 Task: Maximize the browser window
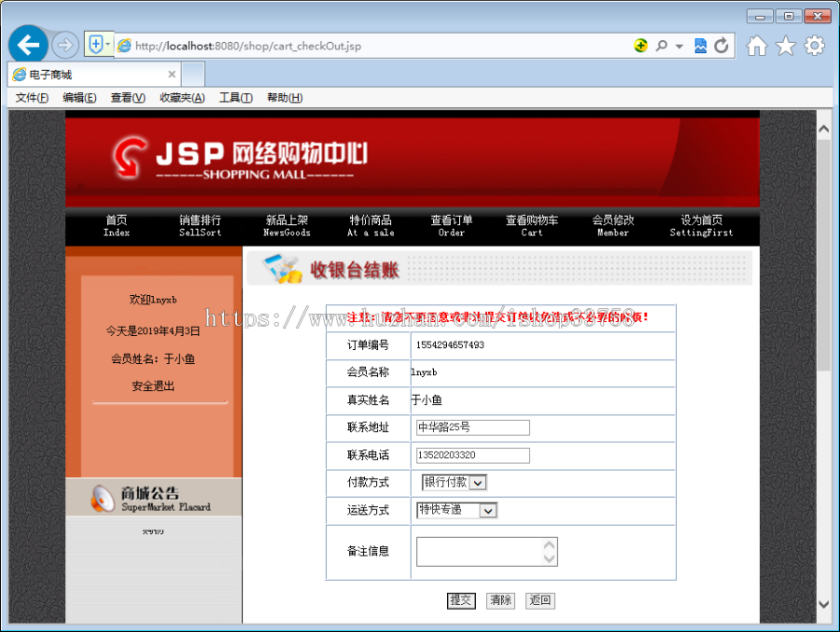(x=789, y=16)
